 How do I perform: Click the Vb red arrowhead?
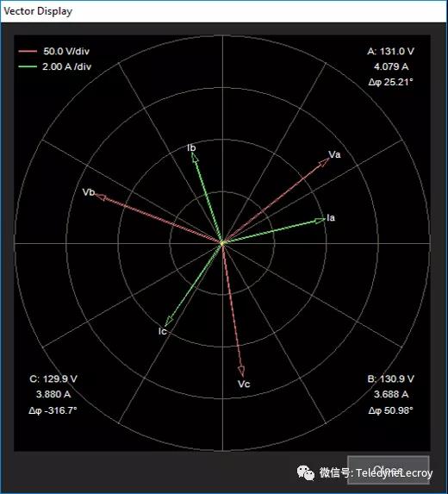[100, 197]
